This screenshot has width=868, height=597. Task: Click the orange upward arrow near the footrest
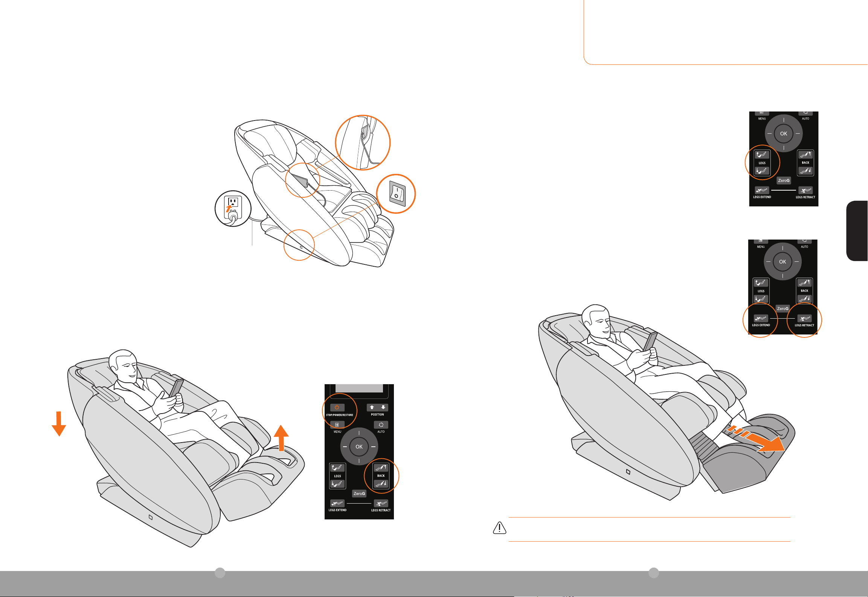pos(281,438)
